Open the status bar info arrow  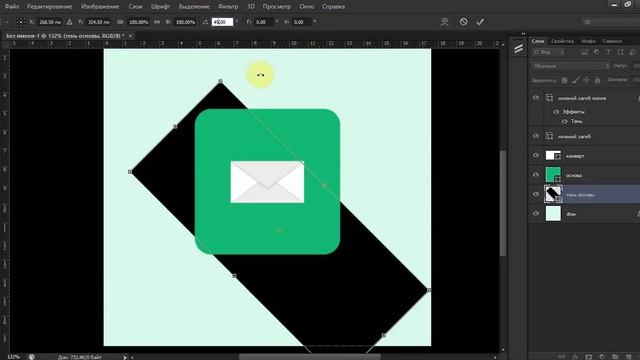125,357
